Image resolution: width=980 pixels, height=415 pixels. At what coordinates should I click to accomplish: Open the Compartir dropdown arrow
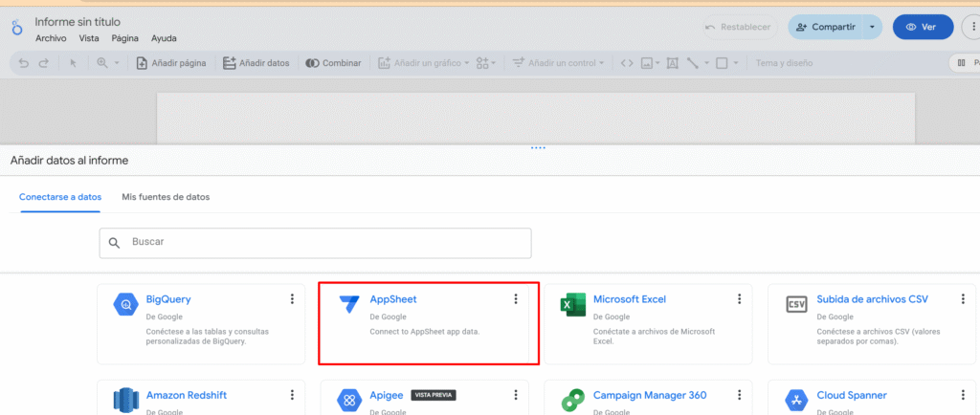[873, 27]
